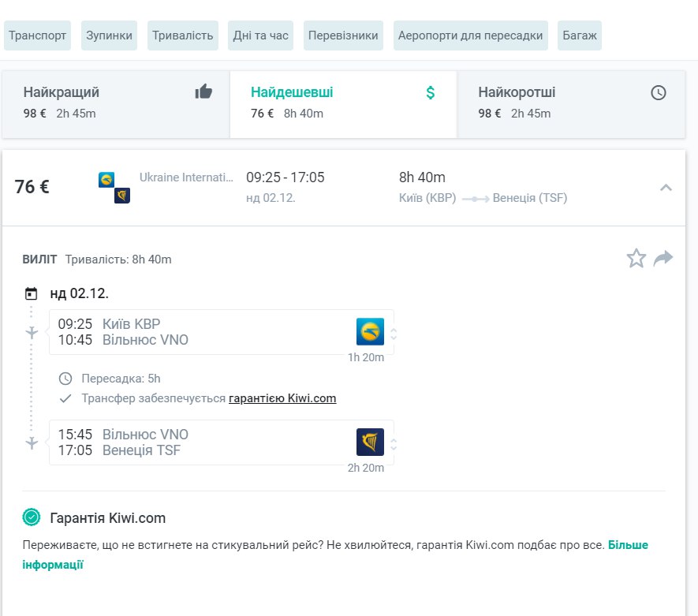
Task: Click the 2h 20m segment duration
Action: (366, 468)
